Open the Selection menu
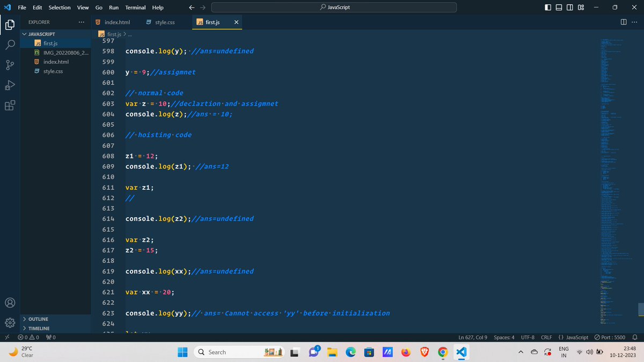 coord(59,8)
